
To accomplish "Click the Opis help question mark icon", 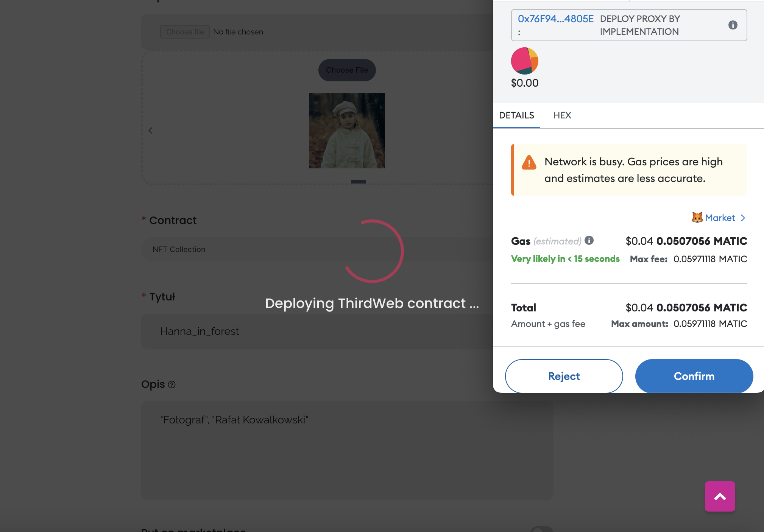I will coord(172,384).
